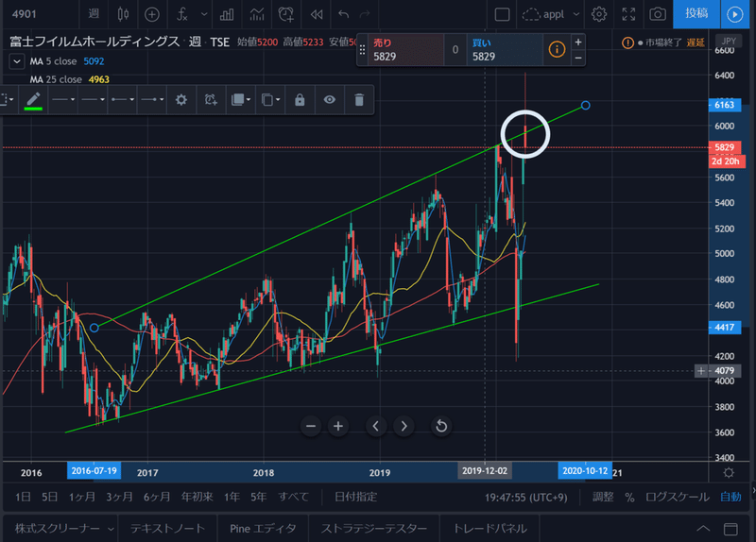Select the すべて time range

tap(293, 497)
